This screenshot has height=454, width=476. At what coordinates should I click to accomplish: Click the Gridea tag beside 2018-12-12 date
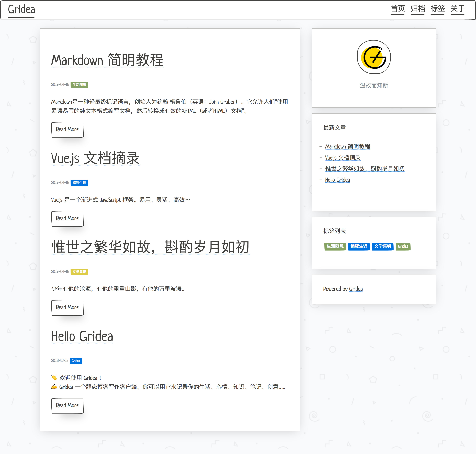coord(76,361)
